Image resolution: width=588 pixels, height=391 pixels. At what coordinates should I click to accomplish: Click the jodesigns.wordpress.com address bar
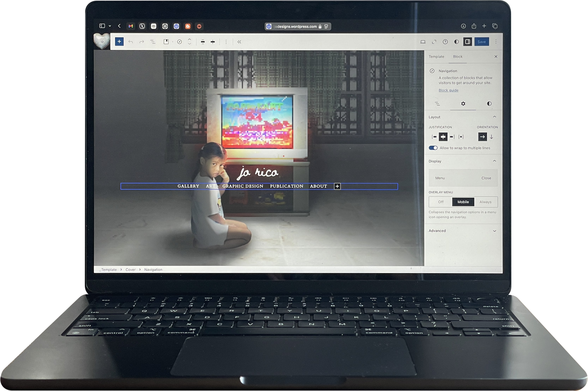tap(298, 26)
